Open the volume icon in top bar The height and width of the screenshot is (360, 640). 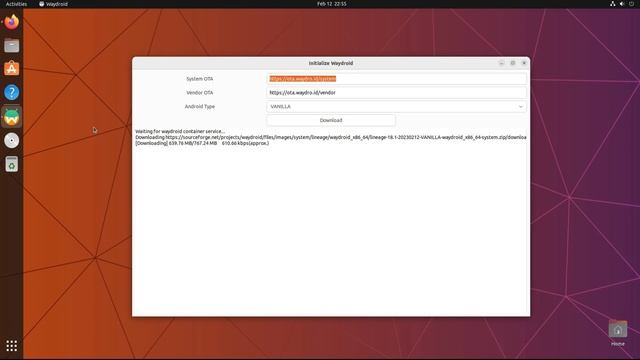(622, 4)
